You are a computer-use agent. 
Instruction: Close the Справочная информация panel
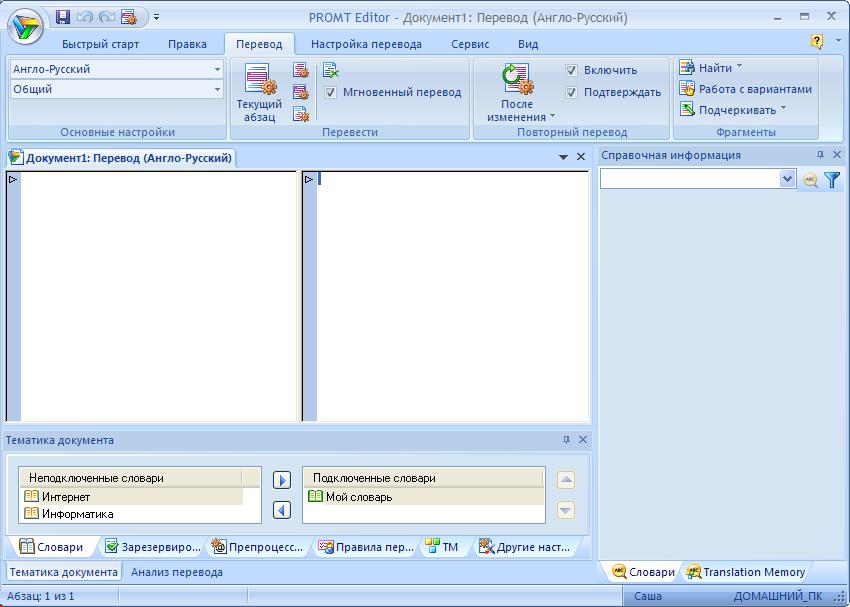[x=837, y=155]
